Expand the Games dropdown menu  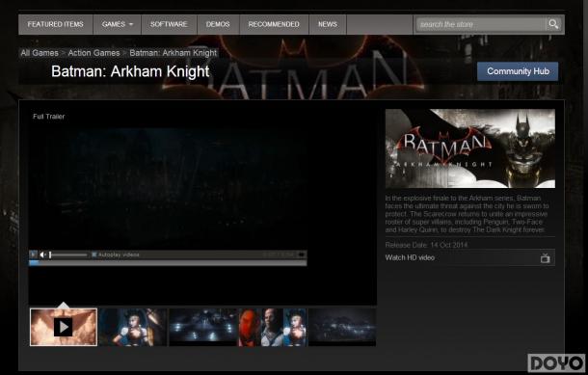coord(117,24)
